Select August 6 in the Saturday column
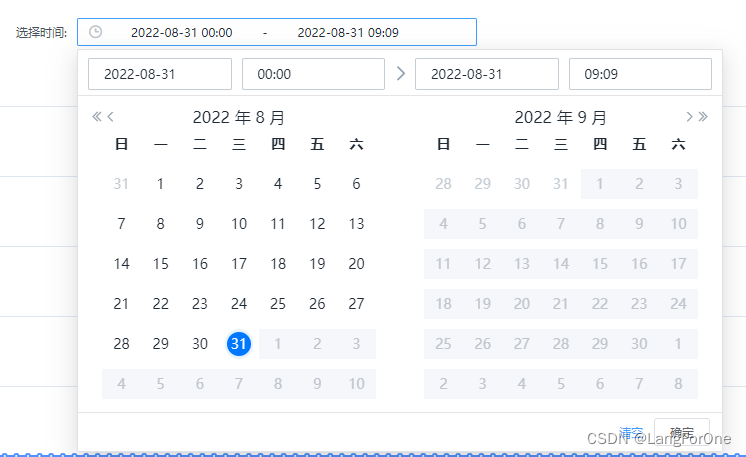746x457 pixels. click(x=356, y=184)
